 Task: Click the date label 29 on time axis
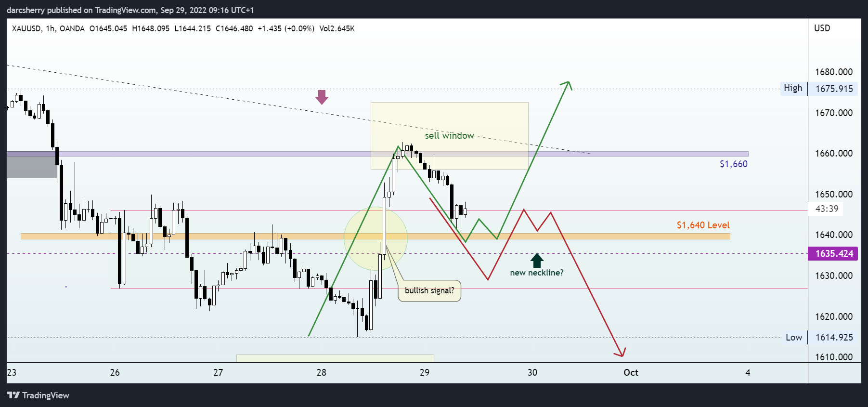tap(424, 372)
